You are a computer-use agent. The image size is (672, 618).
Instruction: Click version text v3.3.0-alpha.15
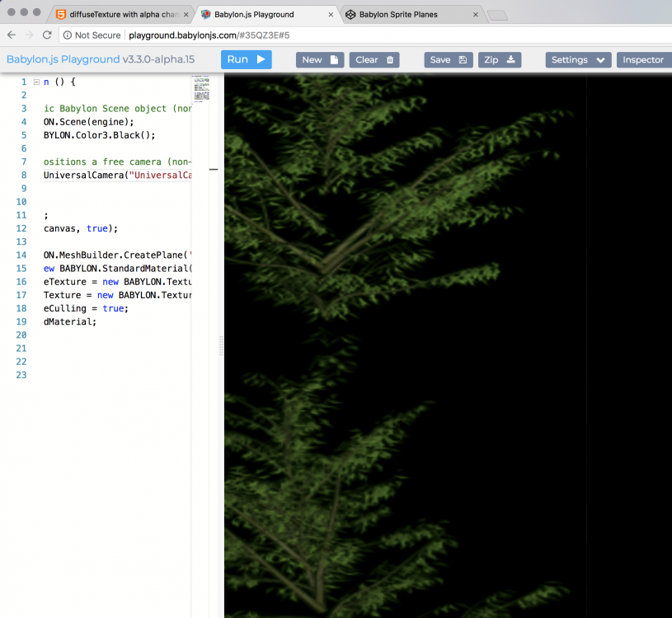(x=158, y=59)
